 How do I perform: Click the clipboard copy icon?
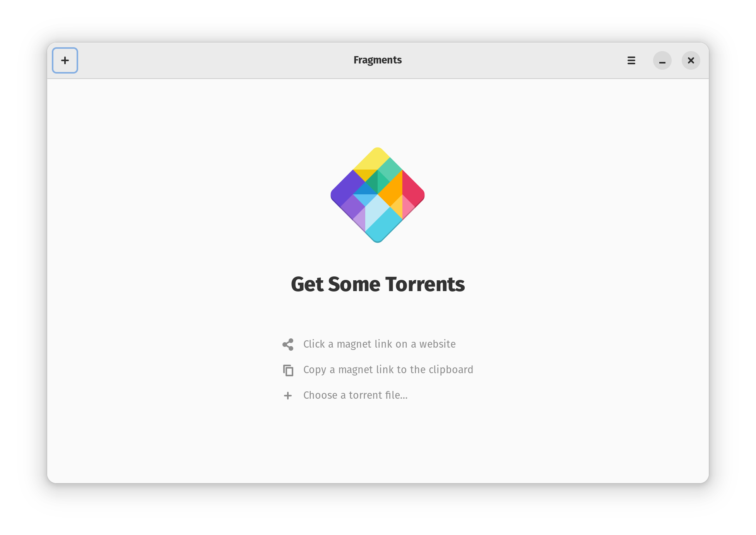(x=288, y=370)
